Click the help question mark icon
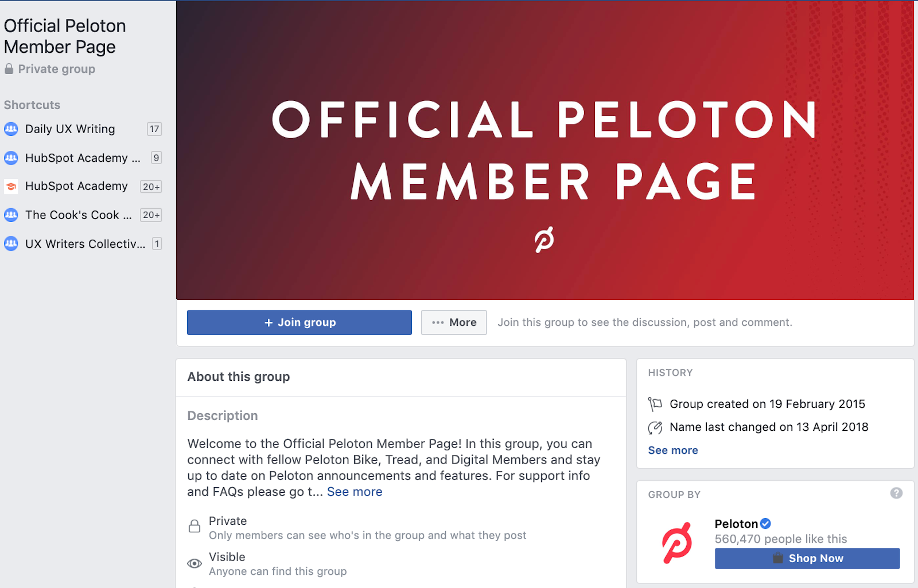 point(896,493)
